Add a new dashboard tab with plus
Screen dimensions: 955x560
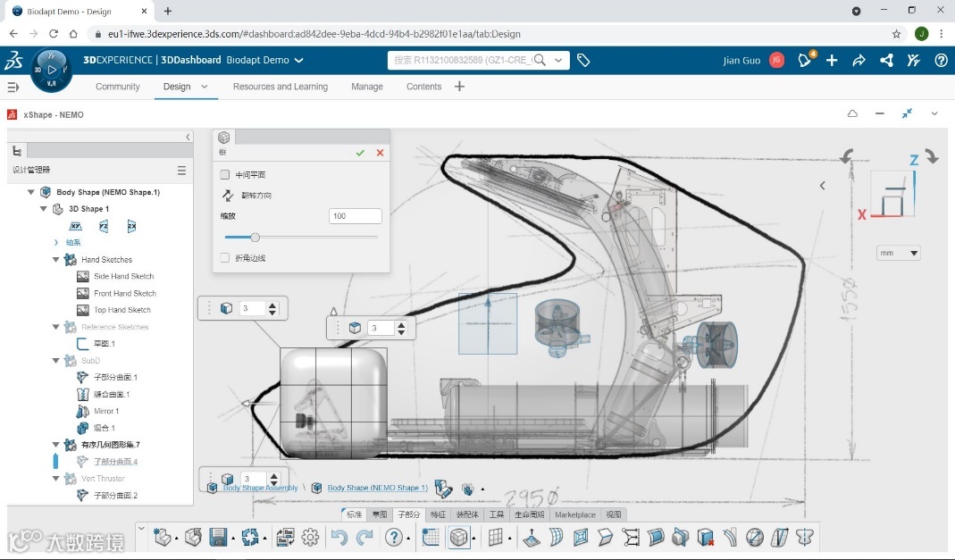[x=459, y=87]
